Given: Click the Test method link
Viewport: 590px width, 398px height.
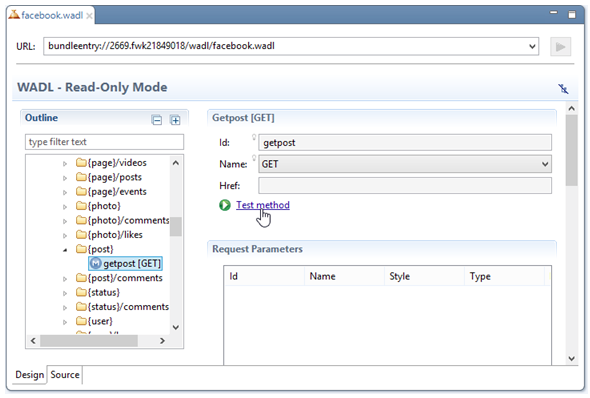Looking at the screenshot, I should pos(263,205).
